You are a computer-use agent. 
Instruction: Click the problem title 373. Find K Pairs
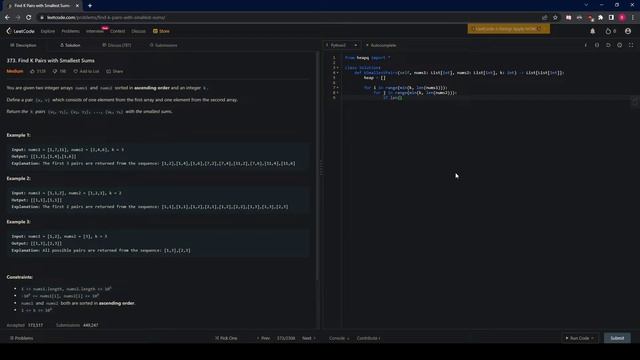pos(51,60)
